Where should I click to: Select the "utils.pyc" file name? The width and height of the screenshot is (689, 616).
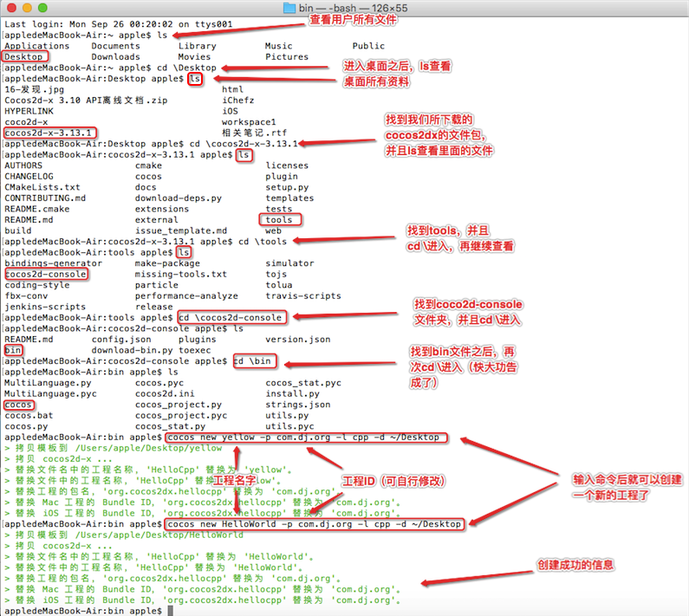click(289, 426)
